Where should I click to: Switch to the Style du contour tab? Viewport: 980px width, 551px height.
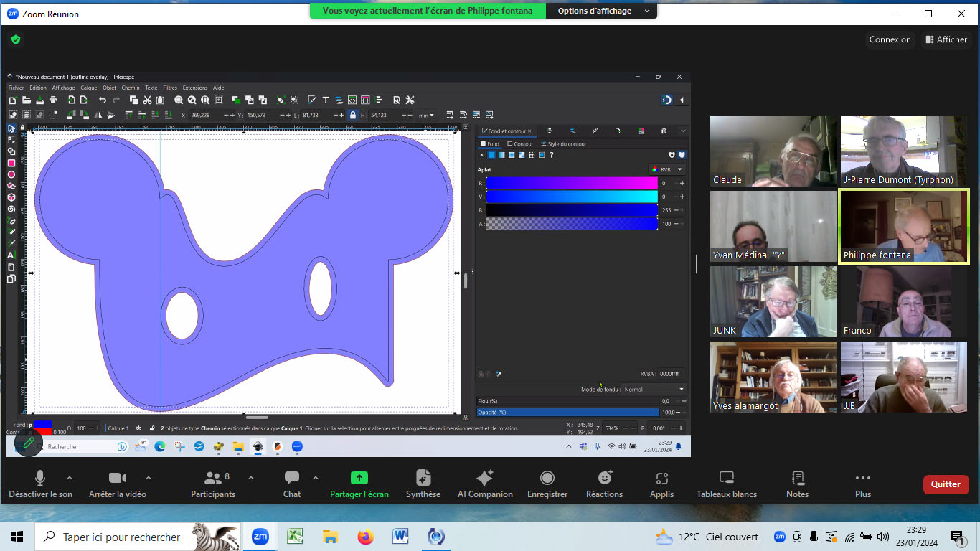pyautogui.click(x=564, y=144)
